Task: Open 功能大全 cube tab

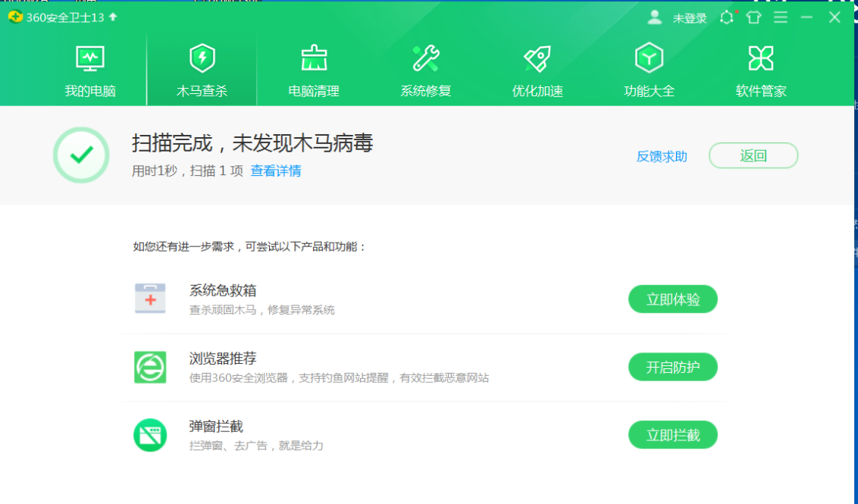Action: (x=649, y=70)
